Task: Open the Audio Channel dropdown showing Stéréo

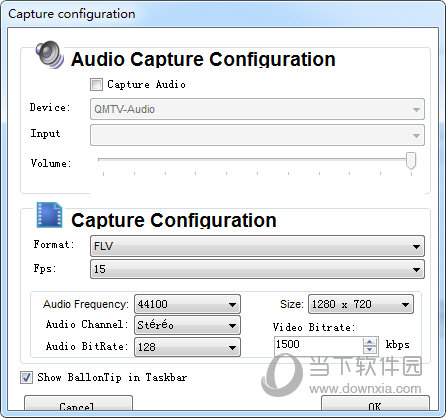Action: [x=187, y=325]
